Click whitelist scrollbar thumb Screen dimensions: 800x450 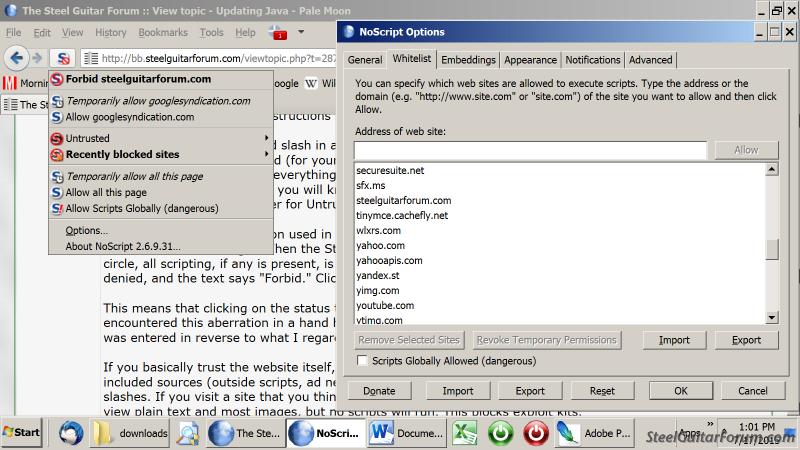(772, 249)
